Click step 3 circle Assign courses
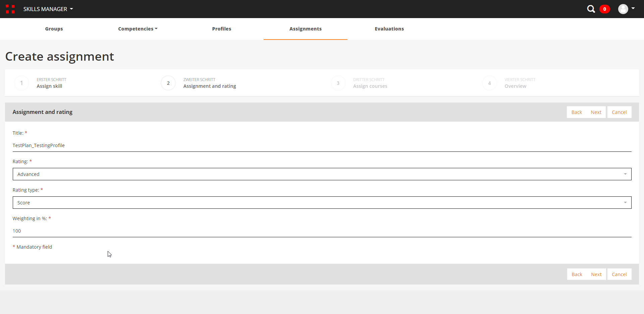This screenshot has height=314, width=644. pyautogui.click(x=338, y=83)
